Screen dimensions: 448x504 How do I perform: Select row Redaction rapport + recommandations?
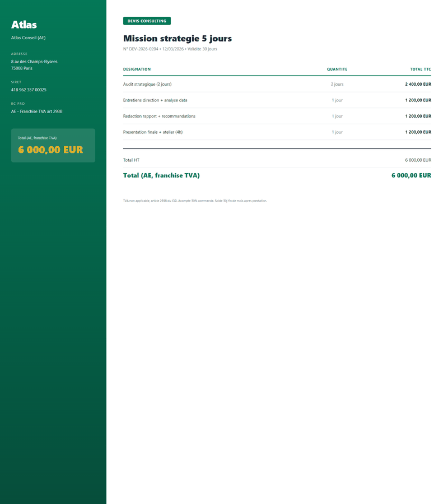277,116
